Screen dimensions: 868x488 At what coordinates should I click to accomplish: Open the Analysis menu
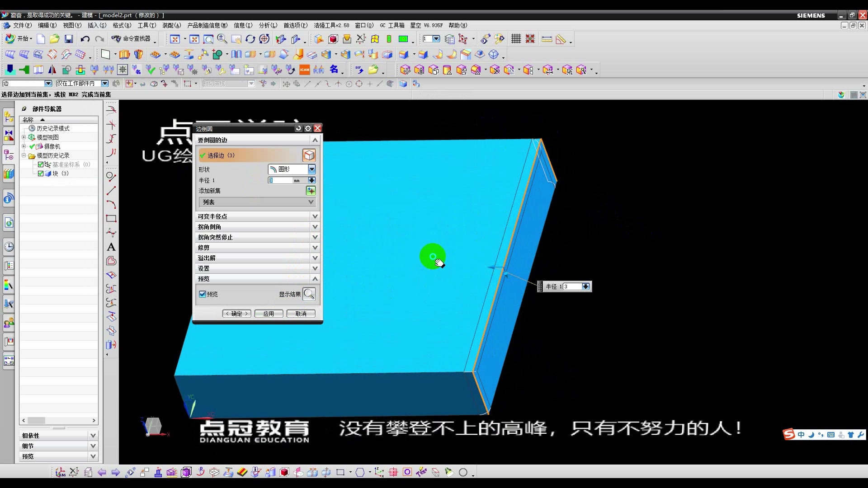pos(268,25)
